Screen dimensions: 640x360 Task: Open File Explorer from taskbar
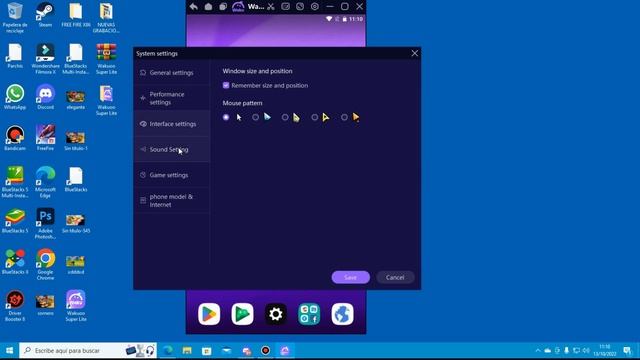click(x=187, y=351)
